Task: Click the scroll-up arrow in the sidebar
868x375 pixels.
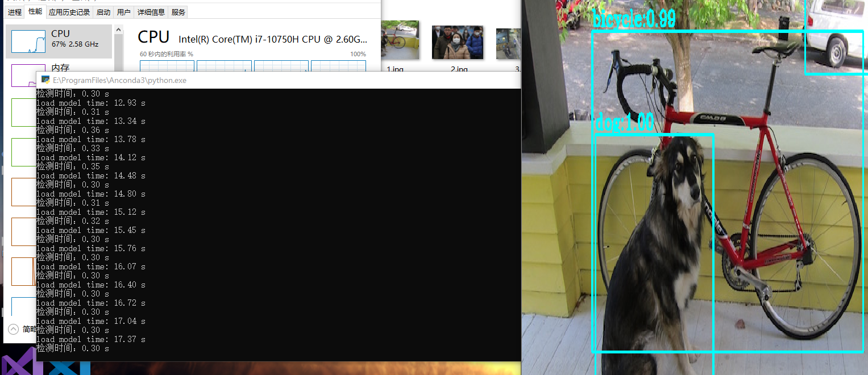Action: (x=118, y=30)
